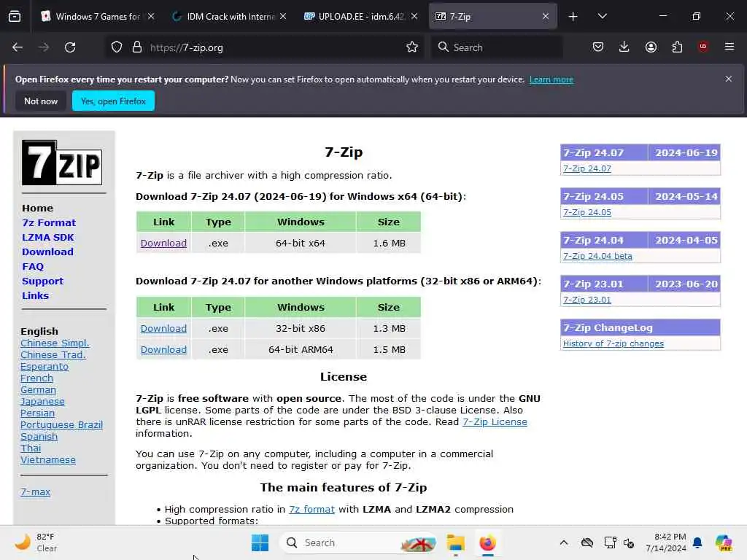Open the Firefox downloads panel
The height and width of the screenshot is (560, 747).
point(624,47)
